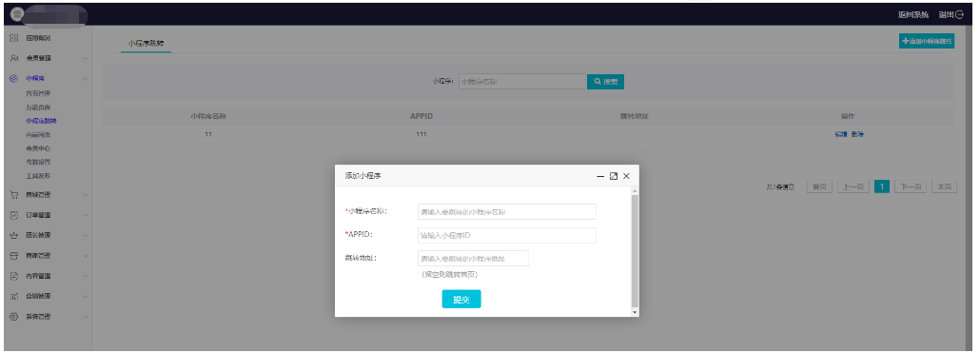Open 万能页面 submenu item
This screenshot has height=353, width=980.
coord(38,108)
